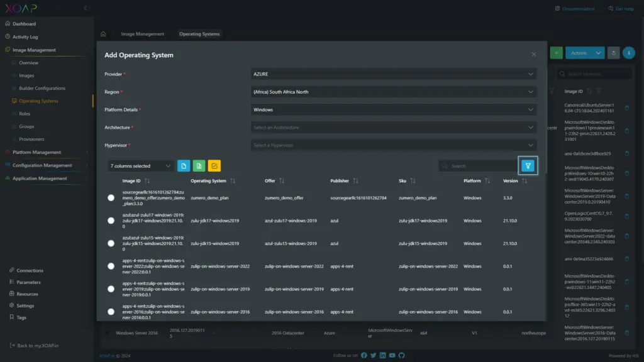Click the green add plus button
Image resolution: width=644 pixels, height=362 pixels.
556,53
